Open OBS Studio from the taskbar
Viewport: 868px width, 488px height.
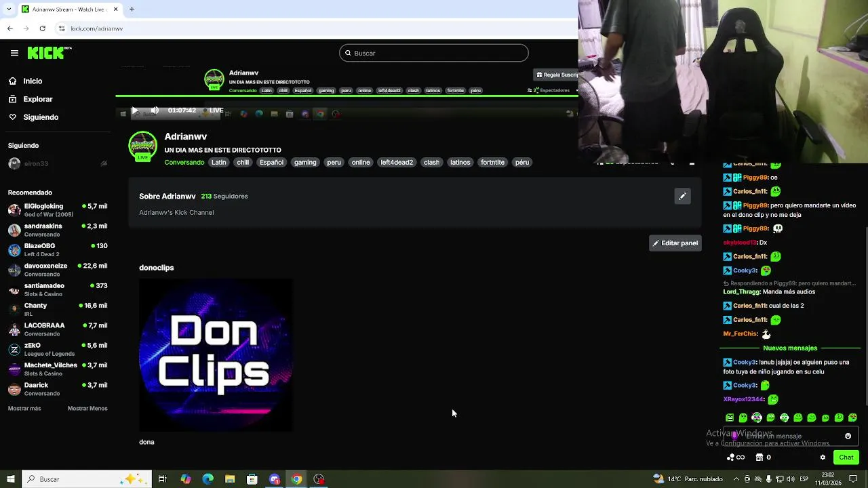(319, 479)
